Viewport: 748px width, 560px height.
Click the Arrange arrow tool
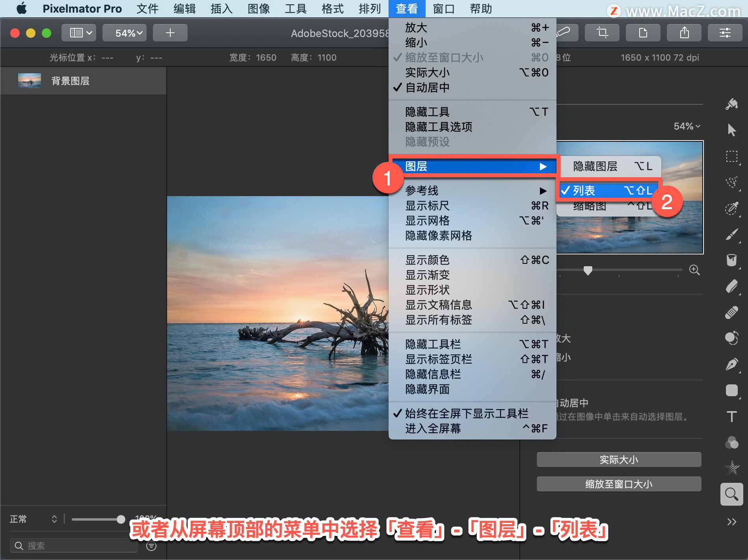(731, 130)
